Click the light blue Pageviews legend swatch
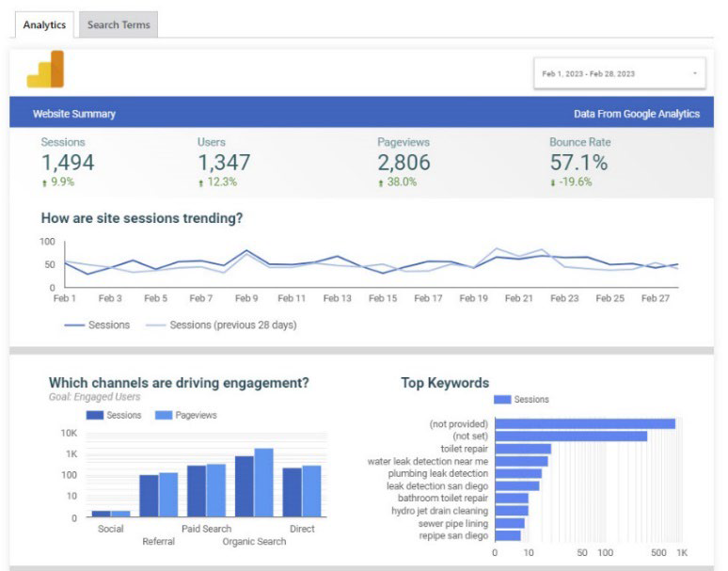728x571 pixels. (x=164, y=415)
